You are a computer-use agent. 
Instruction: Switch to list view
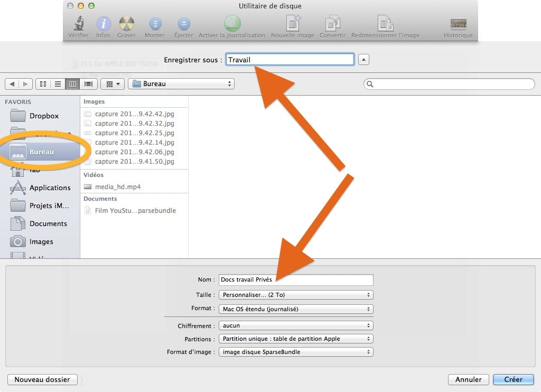click(58, 84)
